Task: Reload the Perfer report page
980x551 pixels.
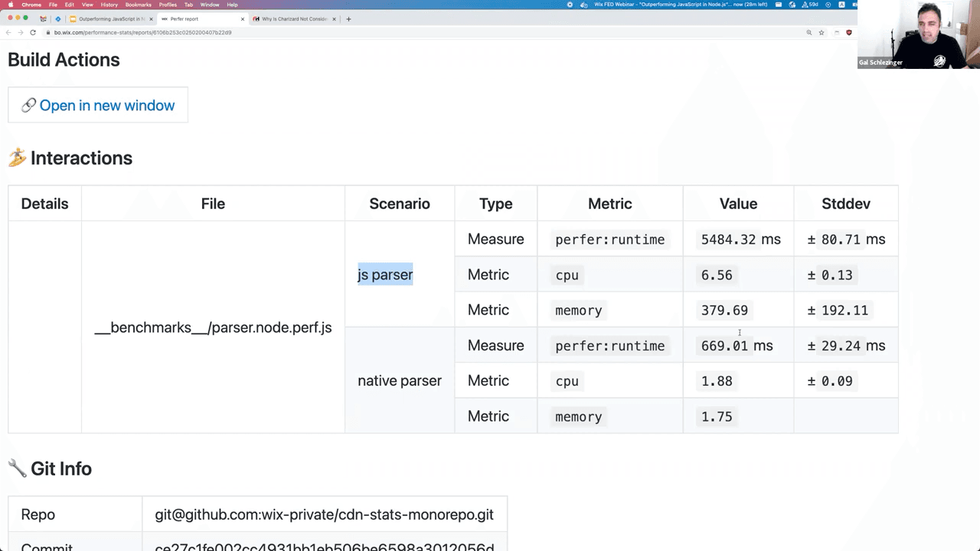Action: 33,32
